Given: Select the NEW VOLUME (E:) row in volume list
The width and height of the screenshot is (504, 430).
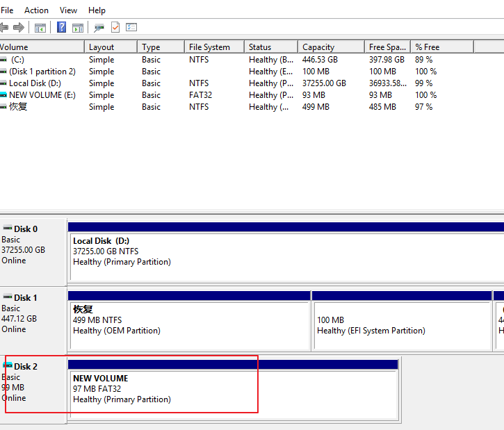Looking at the screenshot, I should tap(42, 95).
